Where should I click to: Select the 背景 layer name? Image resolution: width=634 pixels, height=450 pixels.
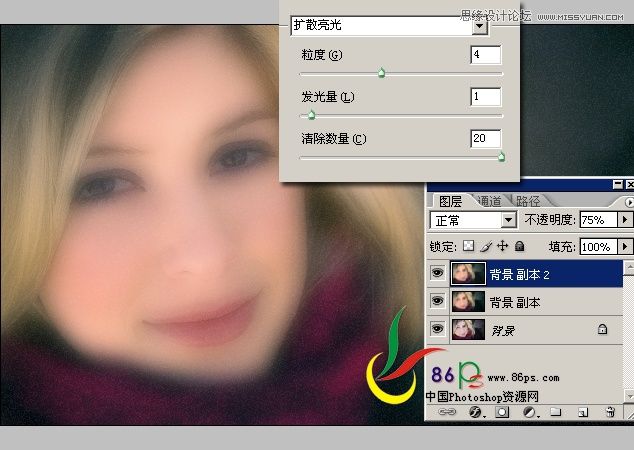click(503, 331)
